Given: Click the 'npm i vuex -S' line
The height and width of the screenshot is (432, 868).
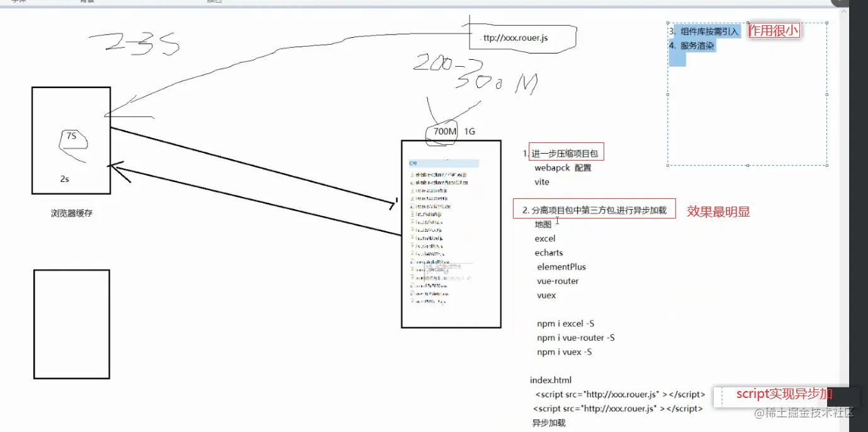Looking at the screenshot, I should [564, 352].
